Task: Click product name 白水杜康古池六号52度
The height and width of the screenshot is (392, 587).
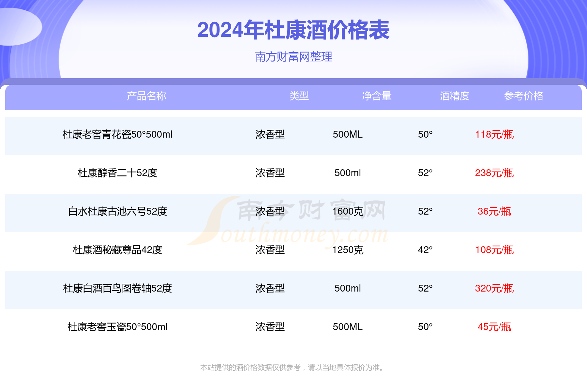Action: click(117, 211)
